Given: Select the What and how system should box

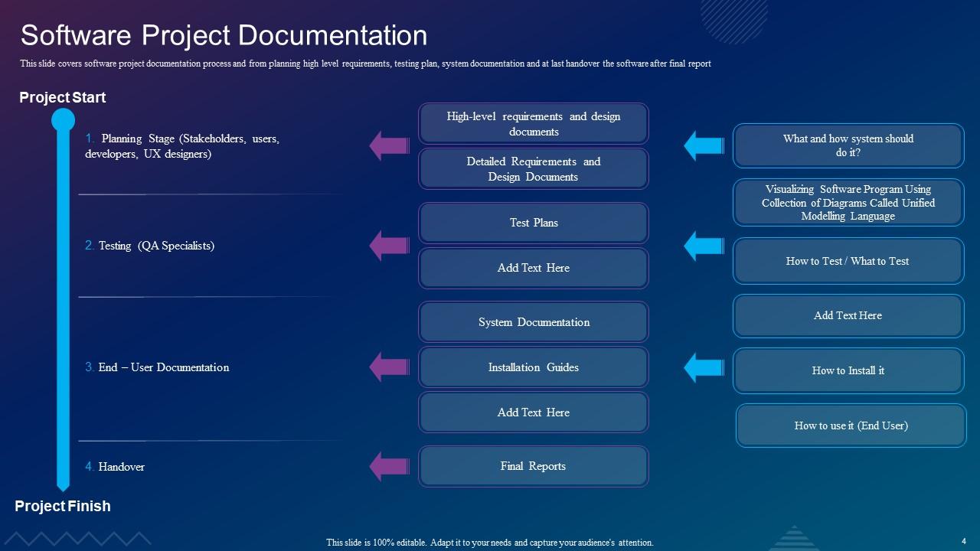Looking at the screenshot, I should pos(848,145).
